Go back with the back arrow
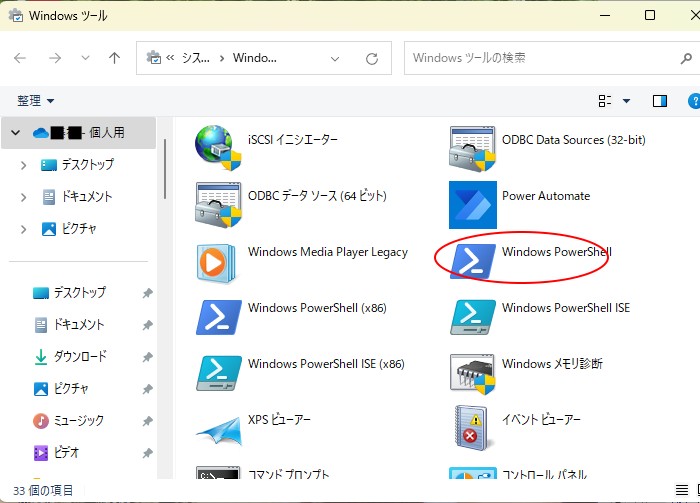Image resolution: width=700 pixels, height=503 pixels. point(20,58)
